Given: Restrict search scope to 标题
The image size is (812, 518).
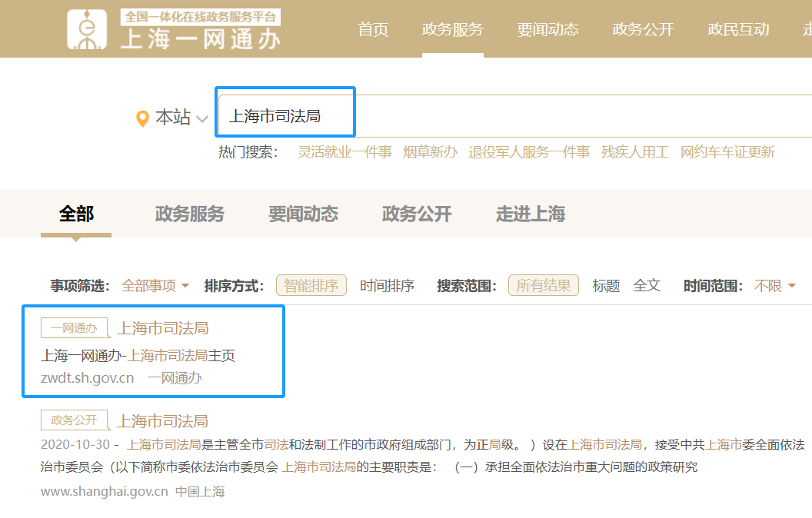Looking at the screenshot, I should [x=606, y=286].
